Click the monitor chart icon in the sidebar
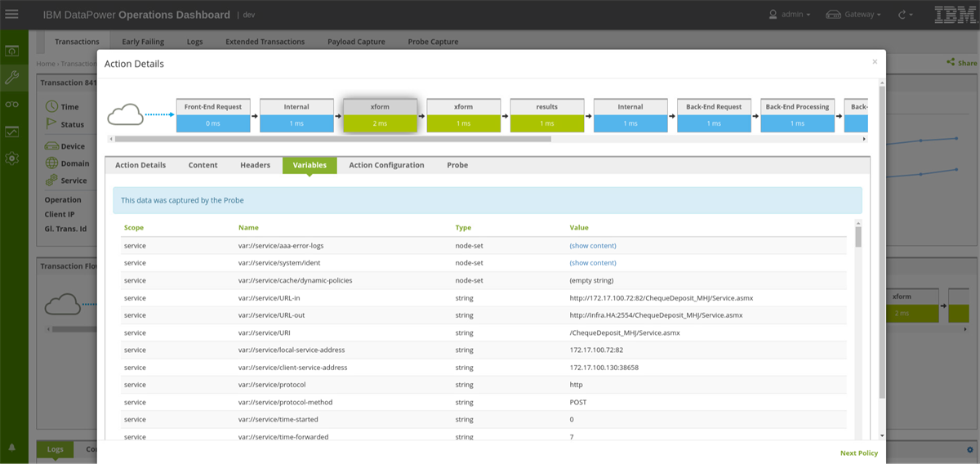The image size is (980, 464). coord(12,131)
